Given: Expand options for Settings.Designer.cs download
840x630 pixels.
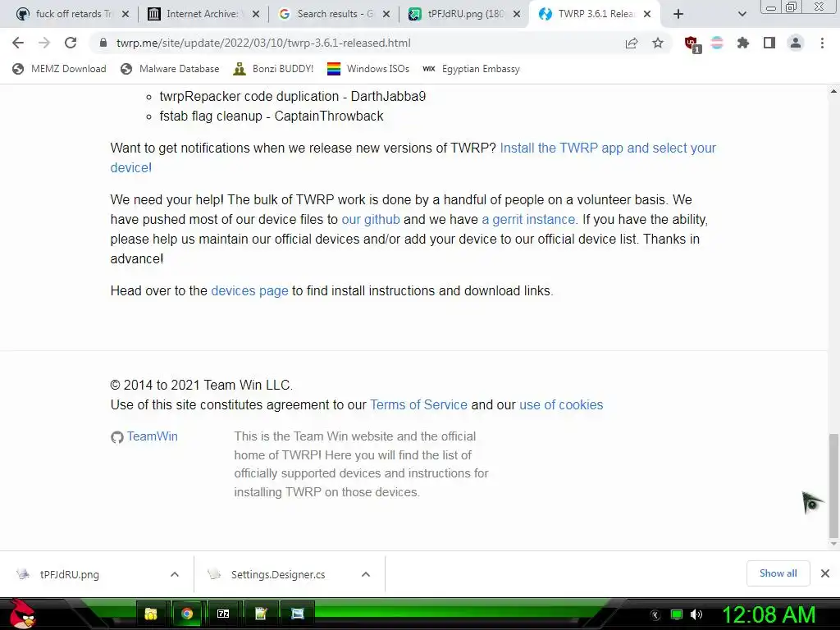Looking at the screenshot, I should (x=366, y=574).
